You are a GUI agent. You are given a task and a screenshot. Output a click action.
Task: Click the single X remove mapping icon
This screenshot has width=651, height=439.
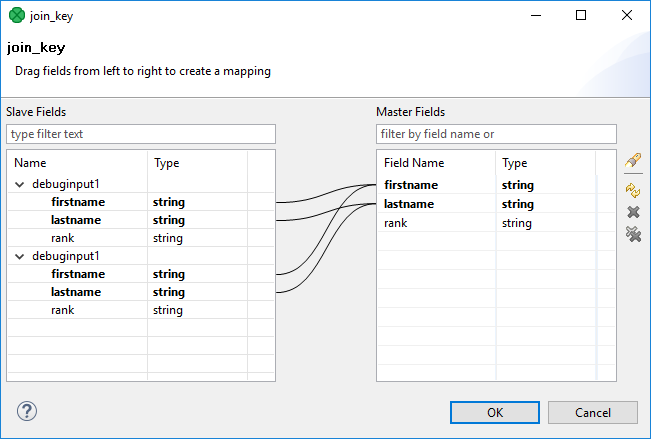[x=632, y=211]
